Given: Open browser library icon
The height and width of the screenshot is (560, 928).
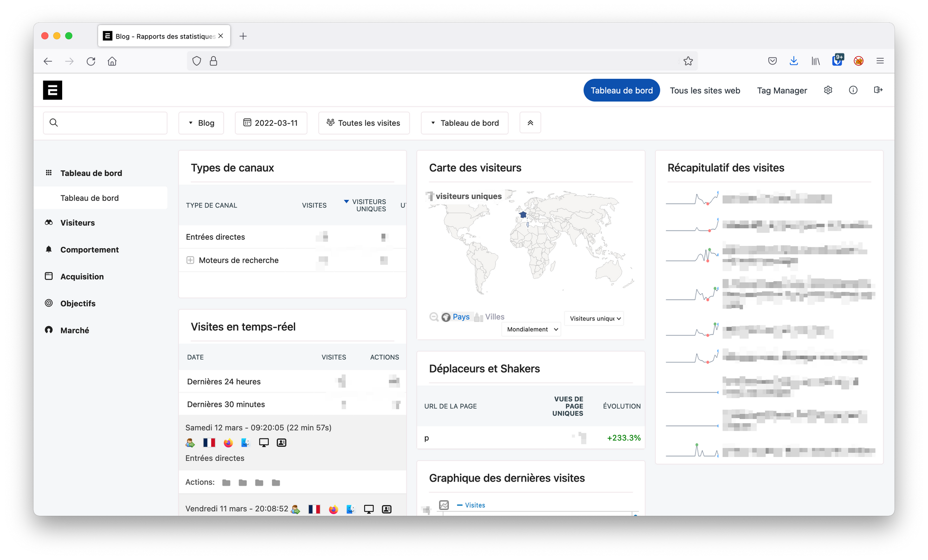Looking at the screenshot, I should 815,61.
